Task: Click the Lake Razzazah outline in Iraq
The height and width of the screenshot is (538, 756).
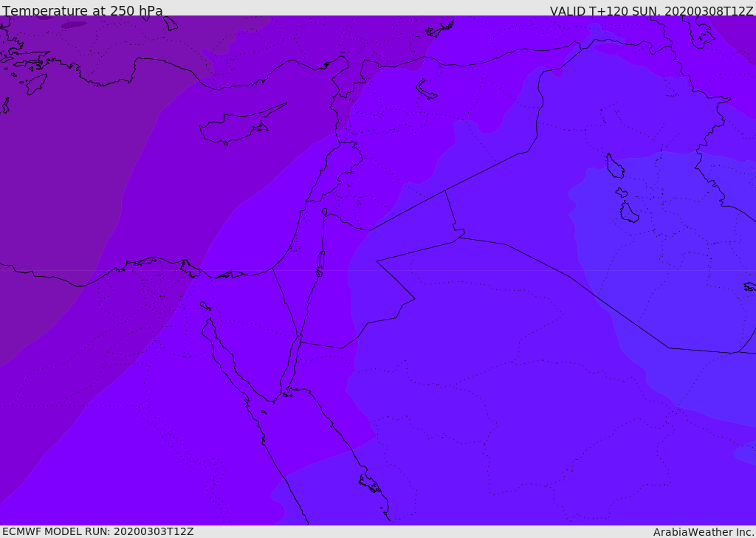Action: 629,213
